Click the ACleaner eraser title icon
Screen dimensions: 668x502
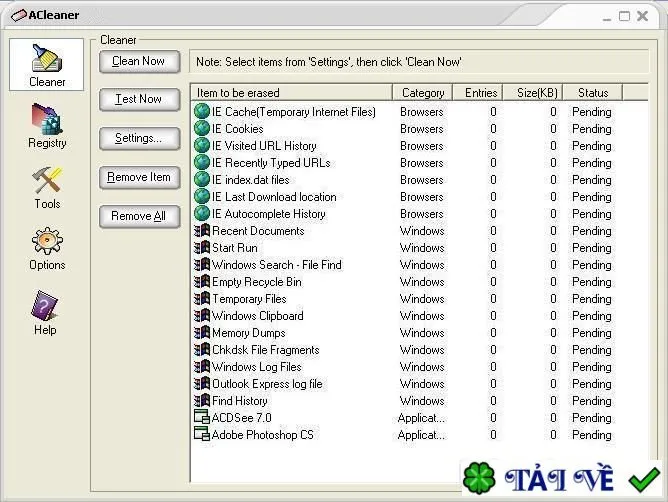click(x=19, y=15)
